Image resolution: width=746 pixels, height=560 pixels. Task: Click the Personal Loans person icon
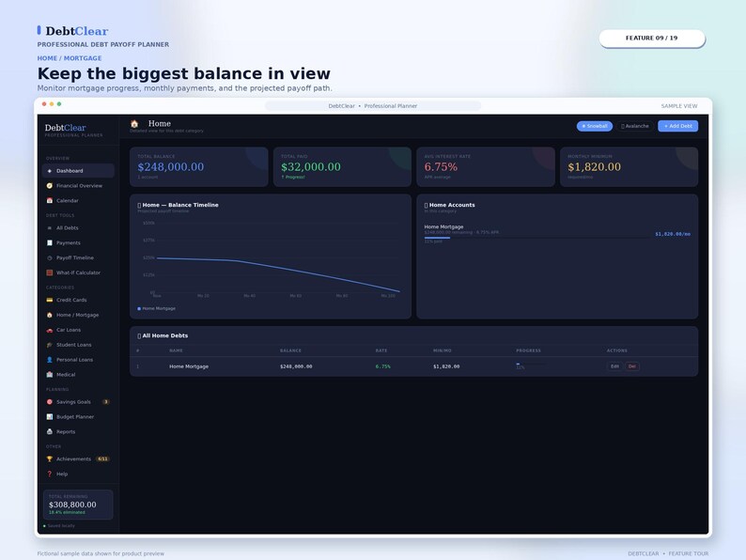tap(50, 360)
